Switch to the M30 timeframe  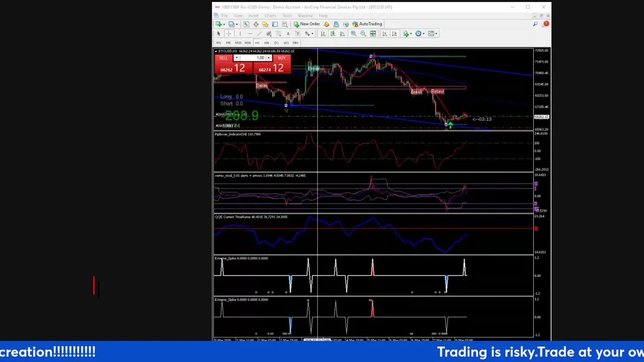click(248, 43)
